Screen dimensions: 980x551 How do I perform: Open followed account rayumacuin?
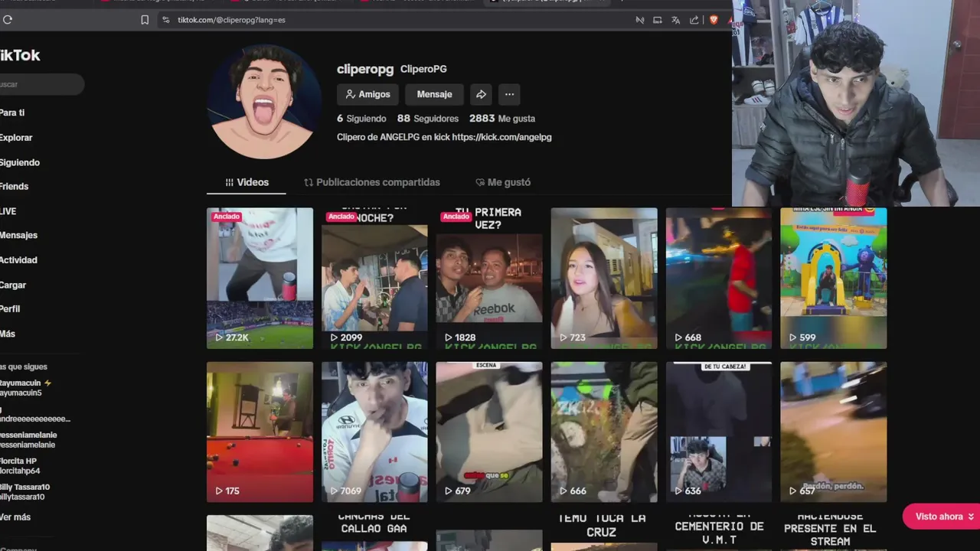(x=26, y=388)
